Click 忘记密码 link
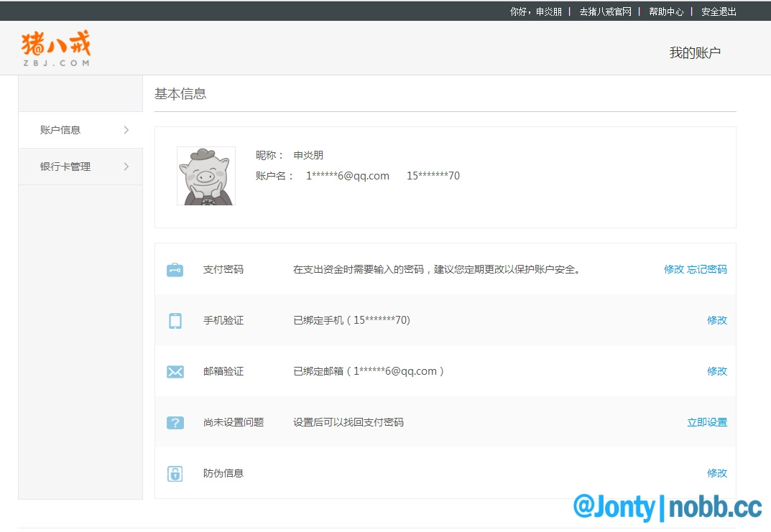The image size is (771, 532). coord(707,269)
